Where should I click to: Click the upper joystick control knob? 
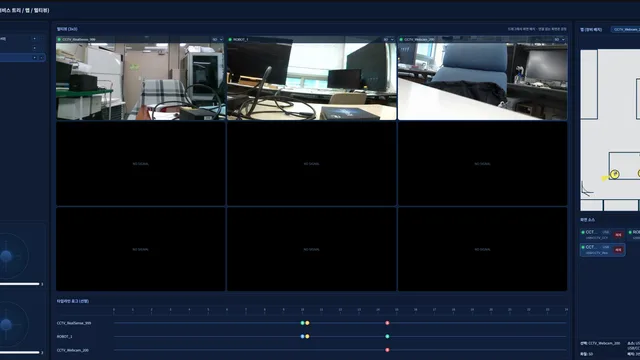[x=6, y=256]
